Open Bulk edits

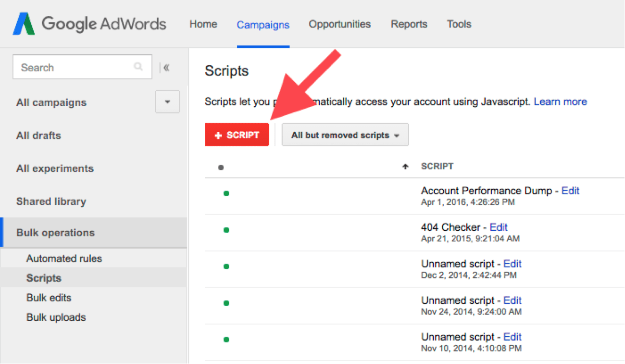(x=49, y=298)
